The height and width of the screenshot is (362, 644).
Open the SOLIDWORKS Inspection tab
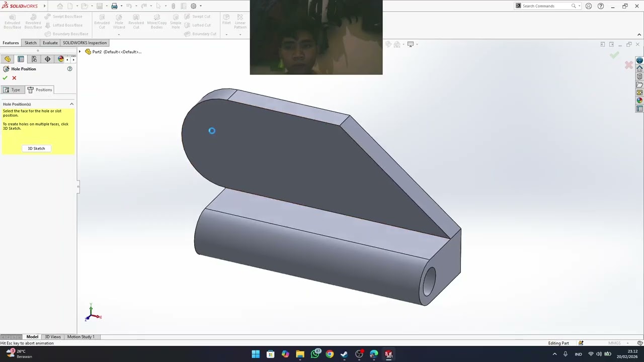click(85, 43)
